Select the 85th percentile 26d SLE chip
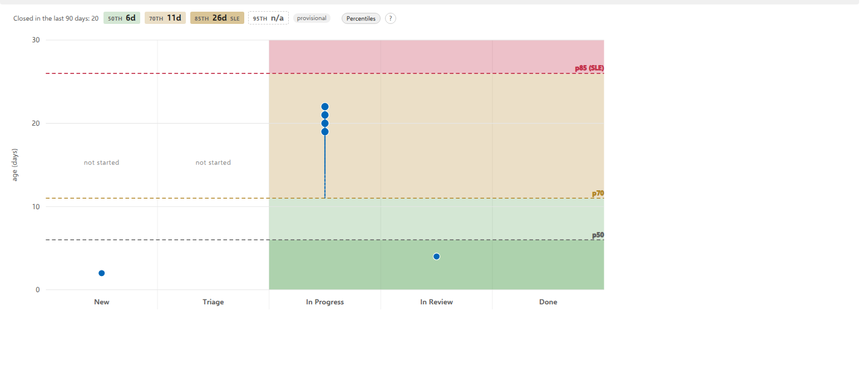Image resolution: width=868 pixels, height=365 pixels. 217,18
